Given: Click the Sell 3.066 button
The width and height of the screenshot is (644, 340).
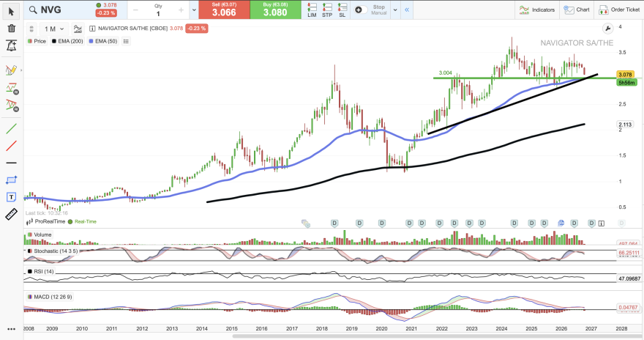Looking at the screenshot, I should [x=224, y=10].
